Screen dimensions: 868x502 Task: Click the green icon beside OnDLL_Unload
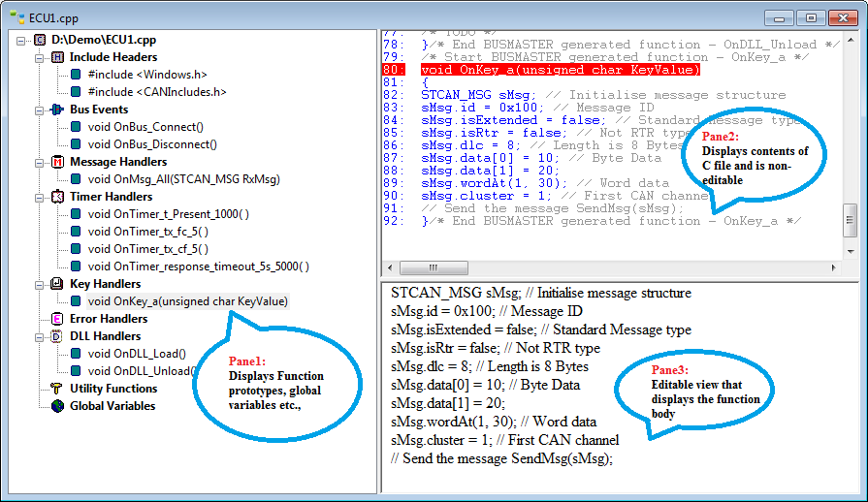[76, 371]
